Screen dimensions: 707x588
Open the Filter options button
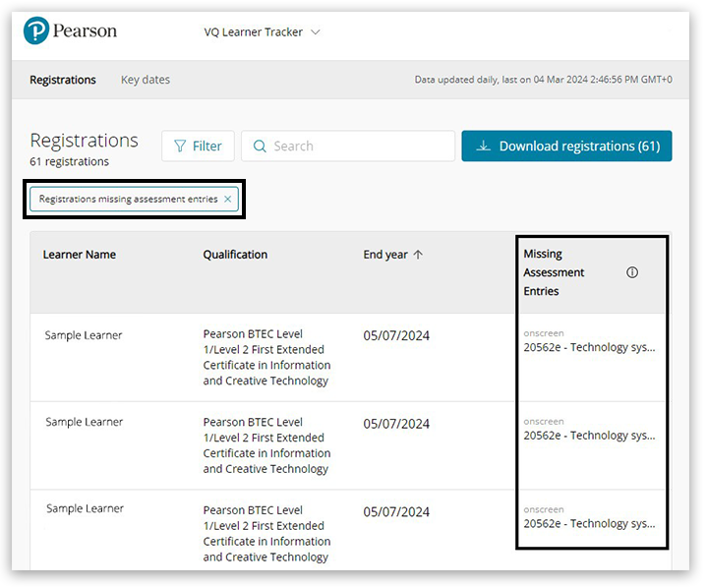(x=198, y=147)
